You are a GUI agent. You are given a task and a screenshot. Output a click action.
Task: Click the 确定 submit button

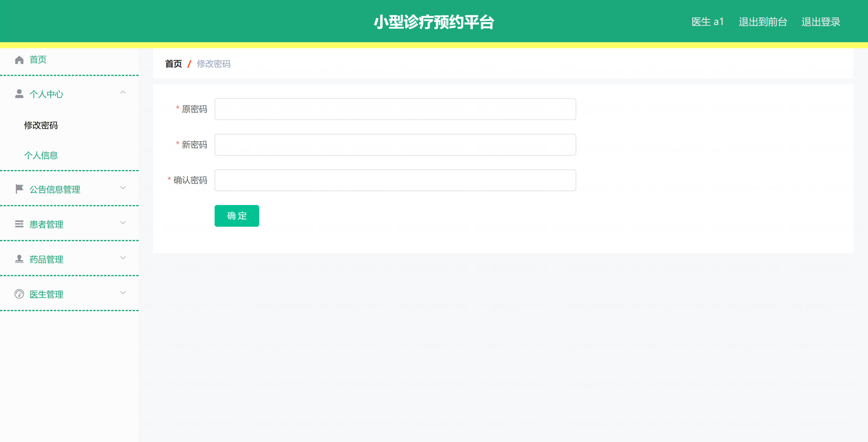click(237, 216)
